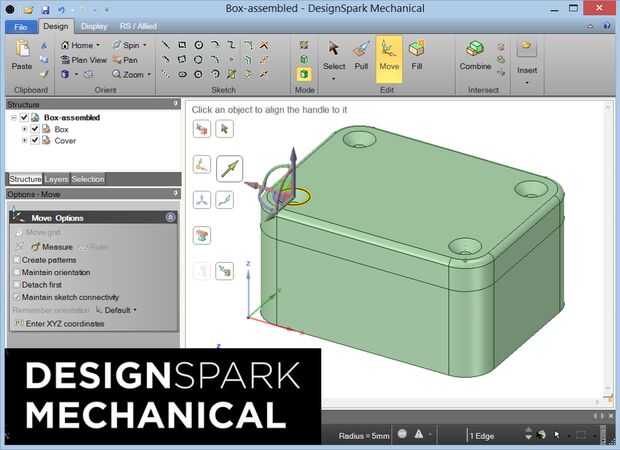Click the Split Body icon beside Combine
Screen dimensions: 620x450
coord(501,47)
